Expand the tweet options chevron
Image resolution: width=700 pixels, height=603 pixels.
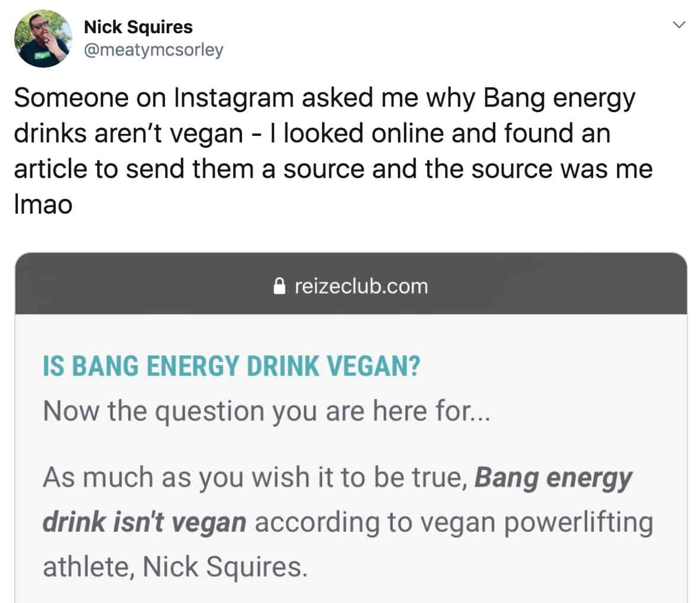[x=679, y=24]
